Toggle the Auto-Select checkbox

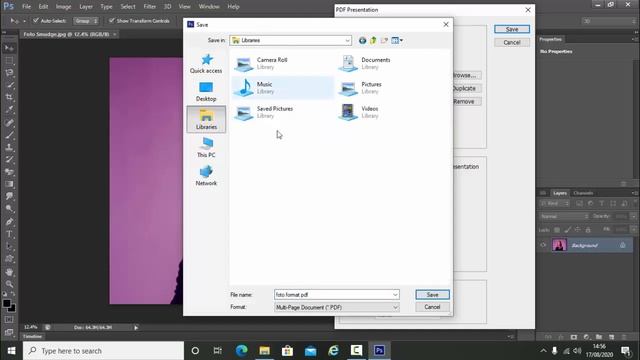pyautogui.click(x=36, y=20)
